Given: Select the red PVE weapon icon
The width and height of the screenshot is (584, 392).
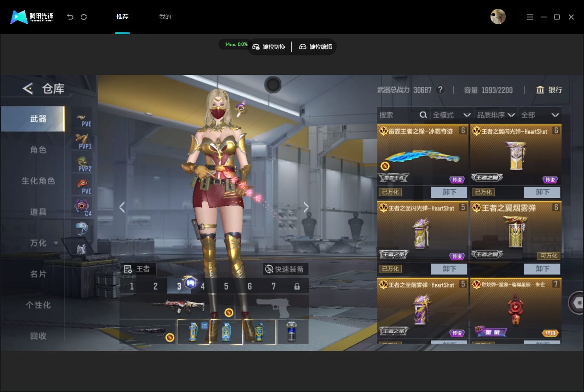Looking at the screenshot, I should coord(82,186).
